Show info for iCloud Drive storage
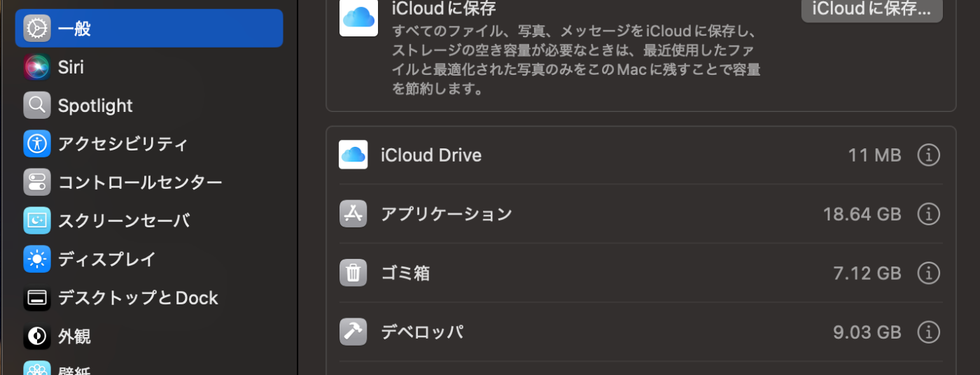The image size is (980, 375). click(928, 155)
